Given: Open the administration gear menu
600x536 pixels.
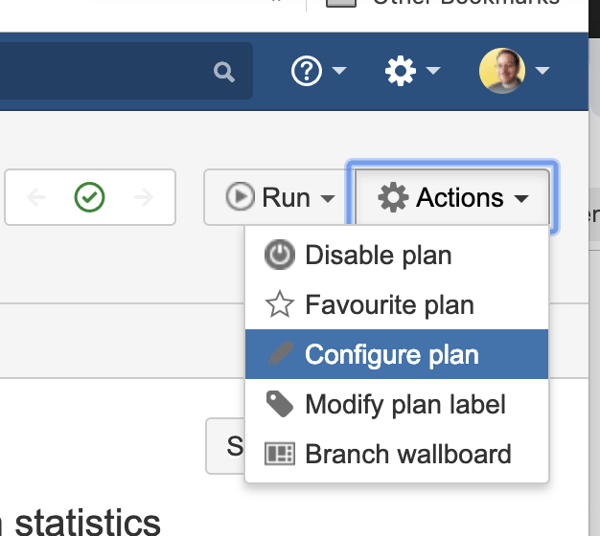Looking at the screenshot, I should 401,71.
